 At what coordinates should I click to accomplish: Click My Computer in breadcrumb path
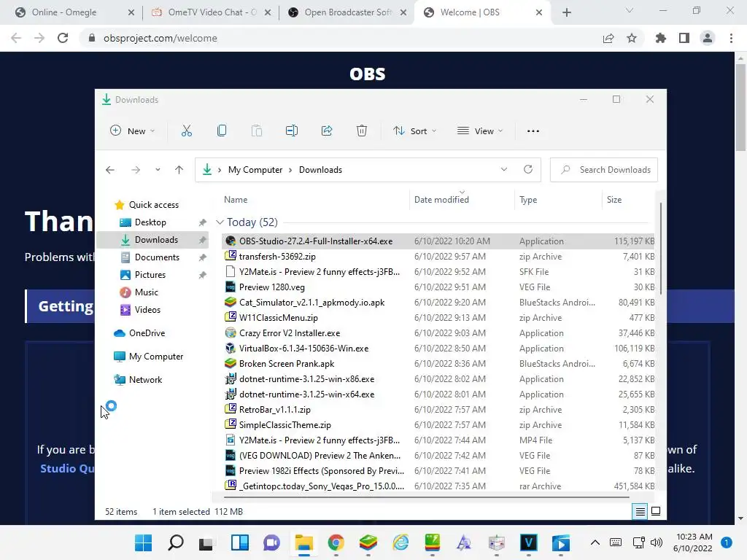(255, 170)
